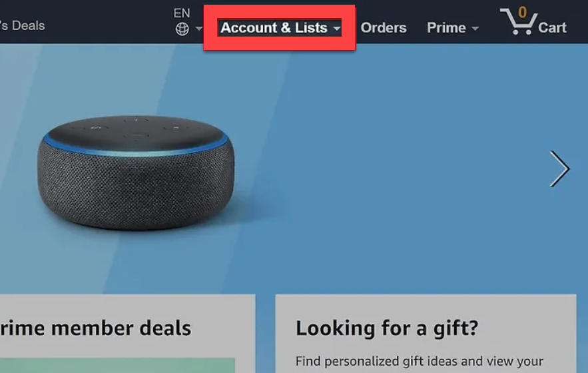Expand the Prime dropdown arrow
Viewport: 588px width, 373px height.
[x=475, y=29]
